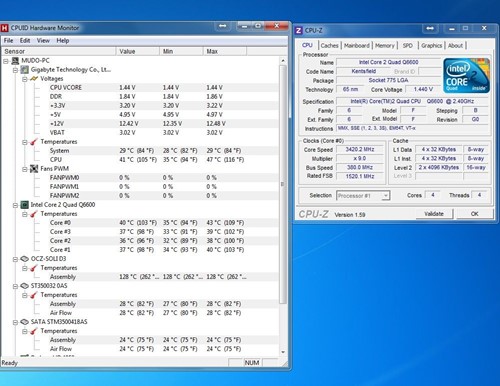Click the Intel Core 2 Quad logo badge
This screenshot has height=386, width=500.
[466, 76]
